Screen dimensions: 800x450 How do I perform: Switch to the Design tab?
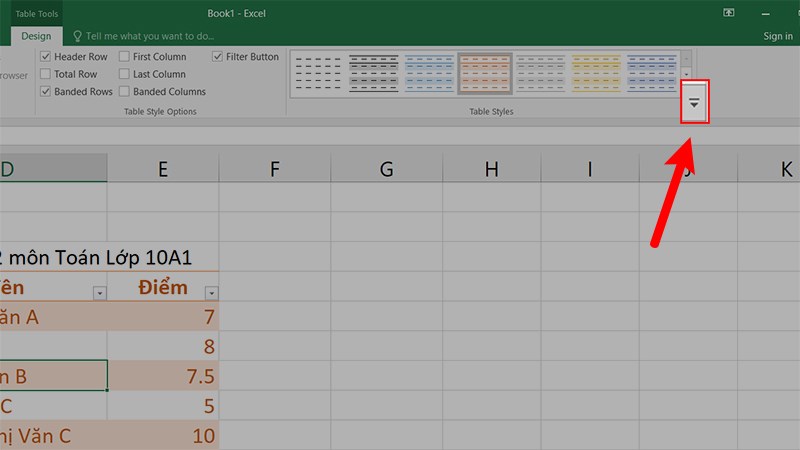pos(36,36)
